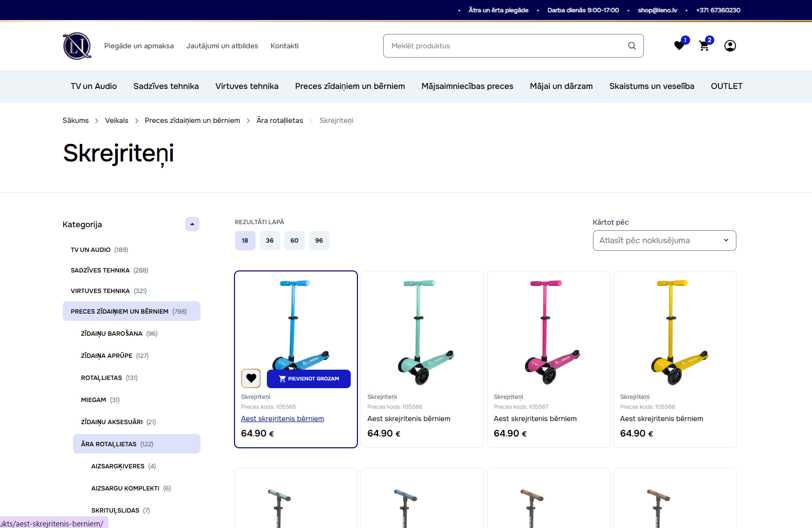
Task: Add blue scooter to wishlist heart
Action: tap(251, 378)
